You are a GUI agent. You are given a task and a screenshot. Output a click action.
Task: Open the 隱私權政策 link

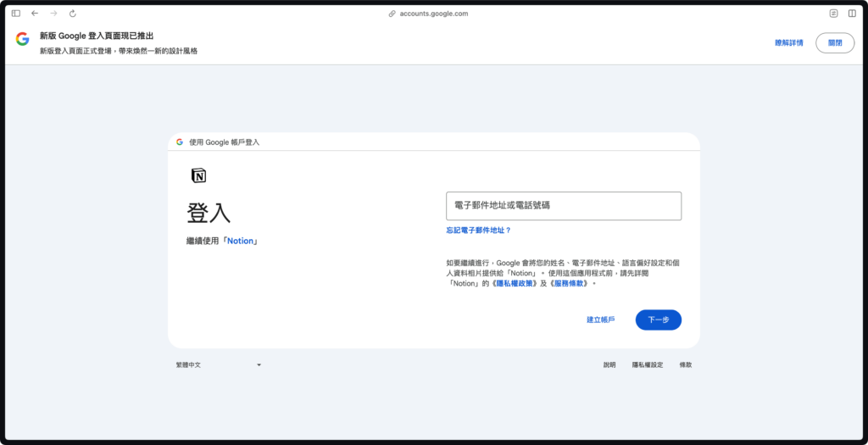tap(516, 283)
